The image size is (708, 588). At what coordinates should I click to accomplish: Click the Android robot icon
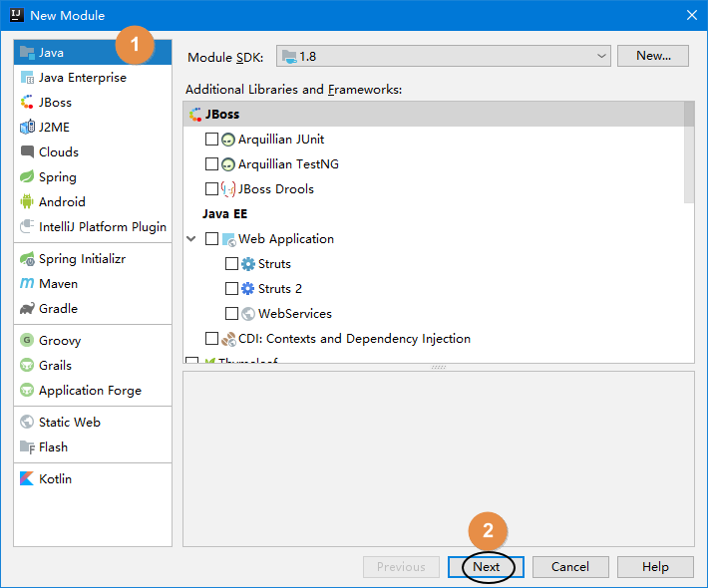point(28,202)
